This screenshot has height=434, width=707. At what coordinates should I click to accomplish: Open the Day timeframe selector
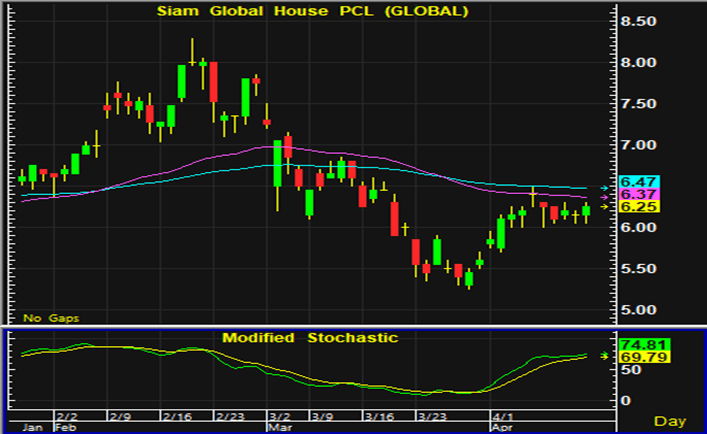(670, 420)
